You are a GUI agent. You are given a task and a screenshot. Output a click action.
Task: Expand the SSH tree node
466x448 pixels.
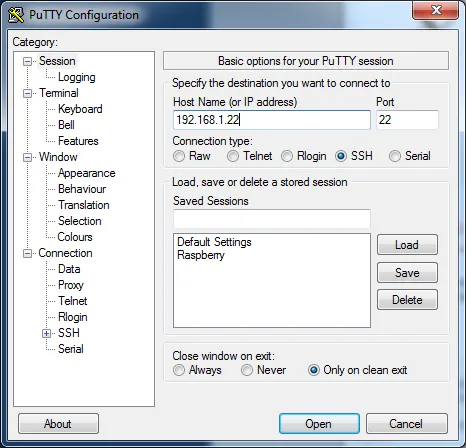[47, 333]
